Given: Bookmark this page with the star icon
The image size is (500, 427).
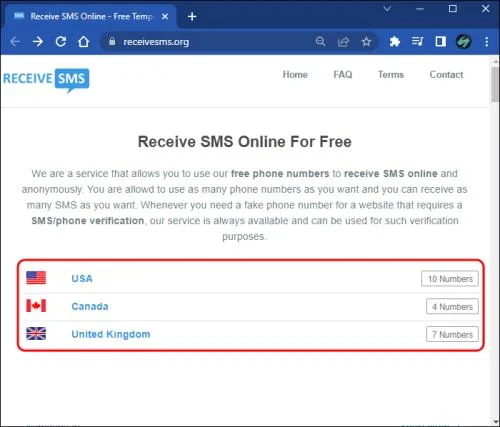Looking at the screenshot, I should 366,42.
